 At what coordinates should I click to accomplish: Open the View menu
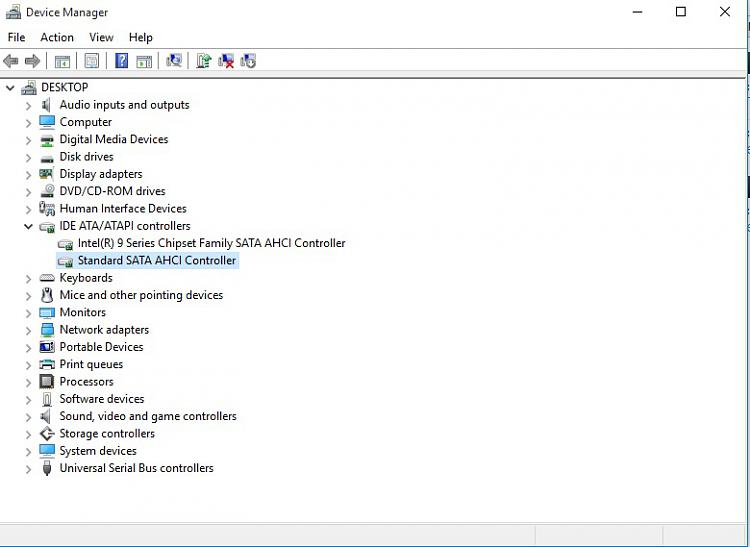pos(101,37)
